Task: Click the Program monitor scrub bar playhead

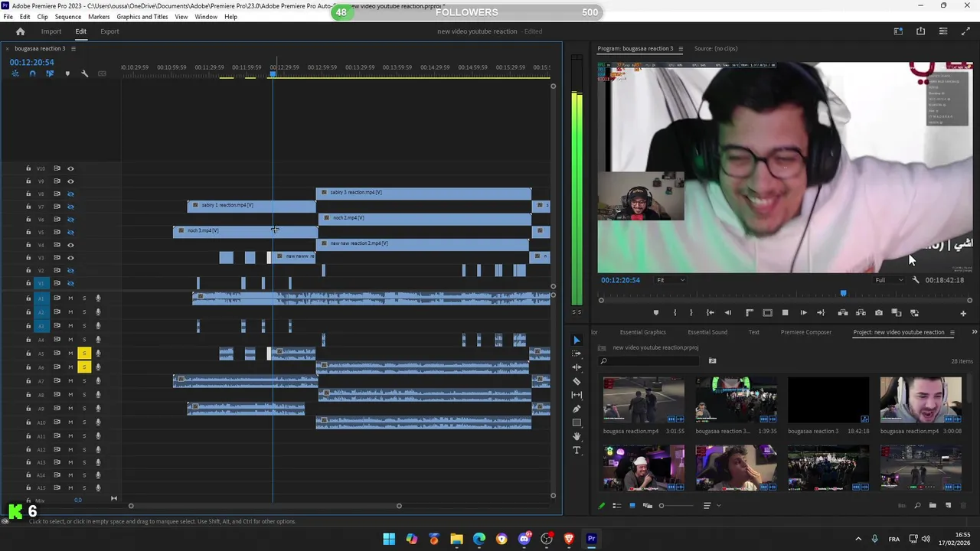Action: coord(843,293)
